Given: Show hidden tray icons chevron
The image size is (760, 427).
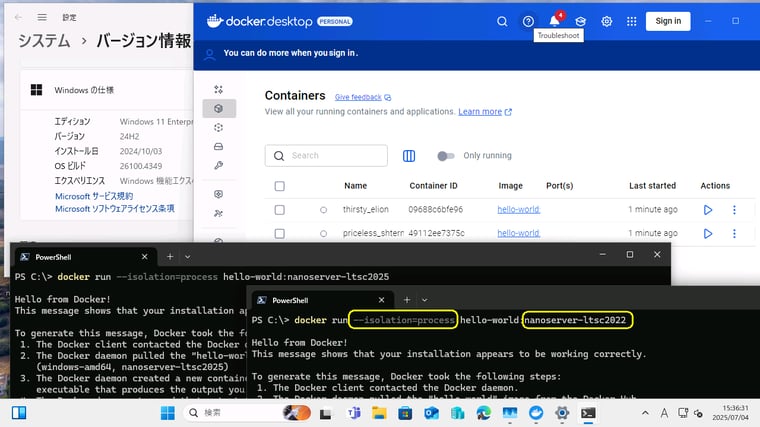Looking at the screenshot, I should pos(645,413).
